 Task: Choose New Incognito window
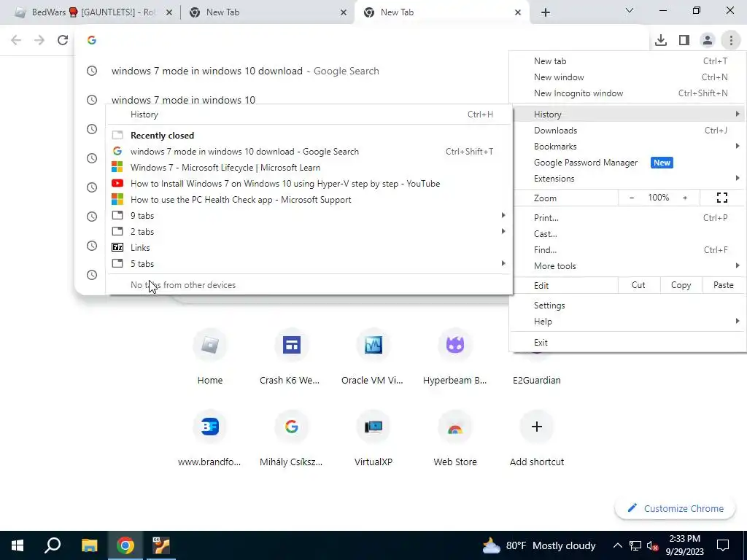628,93
